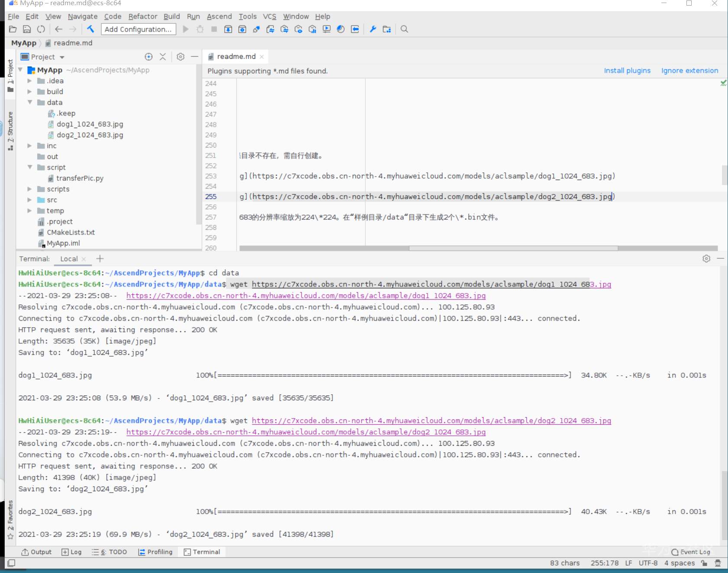Build the project with the hammer icon
This screenshot has height=573, width=728.
[x=90, y=29]
